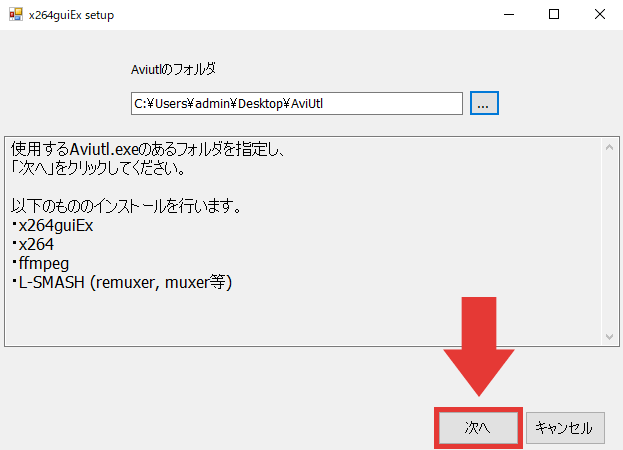Click the 'ffmpeg' line in install list
Image resolution: width=623 pixels, height=450 pixels.
[x=41, y=264]
